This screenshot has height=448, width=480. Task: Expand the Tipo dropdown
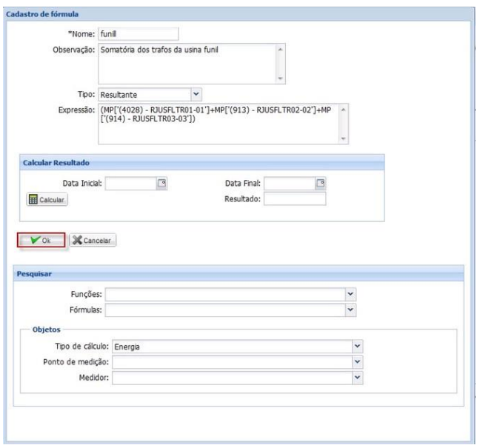[196, 93]
